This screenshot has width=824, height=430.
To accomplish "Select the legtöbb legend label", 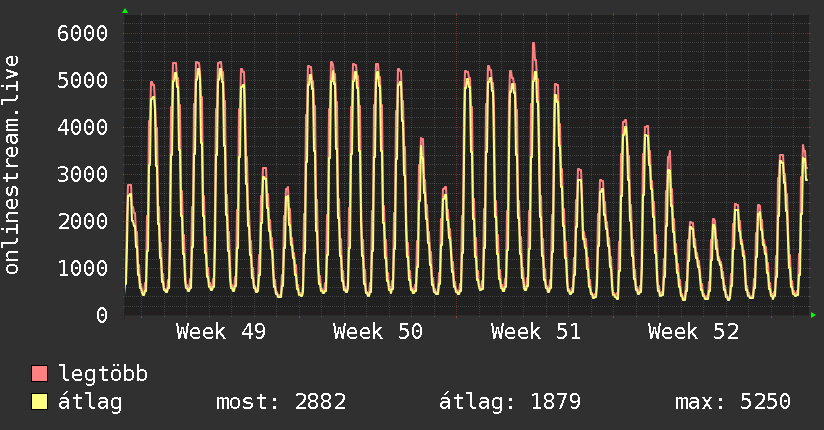I will click(x=103, y=375).
